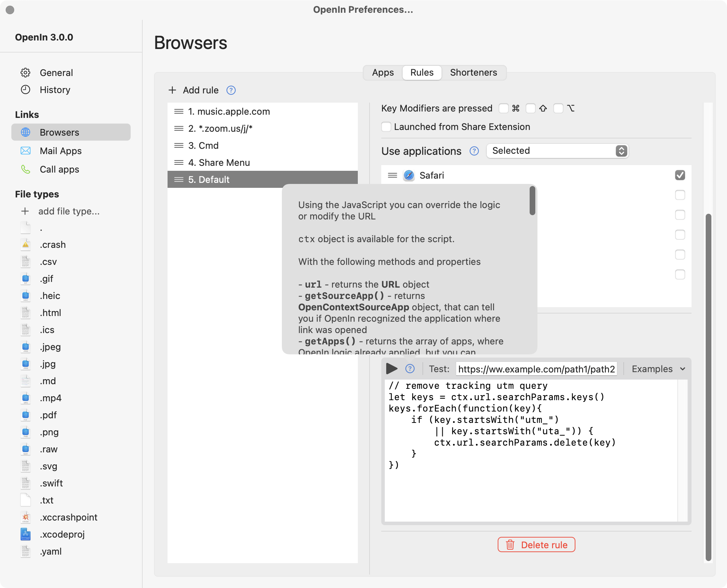The width and height of the screenshot is (727, 588).
Task: Select rule 4. Share Menu
Action: point(263,163)
